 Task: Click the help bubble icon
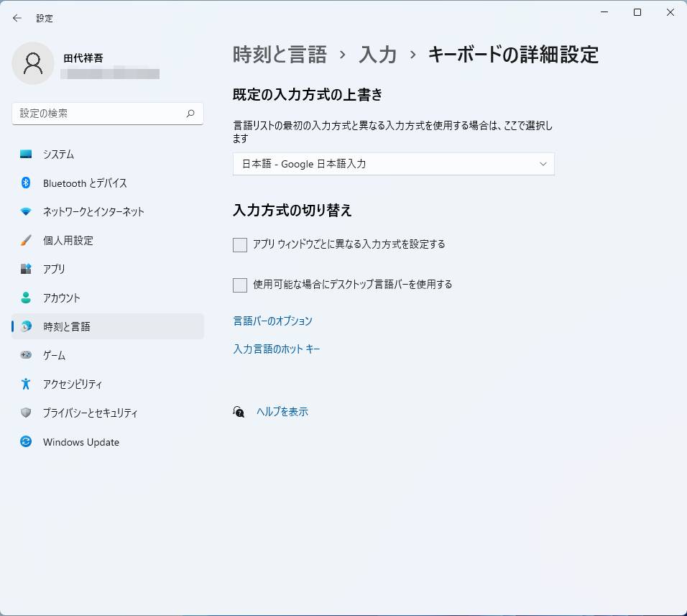click(239, 412)
